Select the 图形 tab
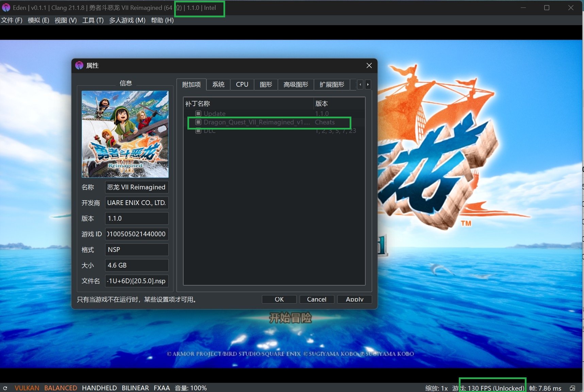Screen dimensions: 584x392 (266, 84)
